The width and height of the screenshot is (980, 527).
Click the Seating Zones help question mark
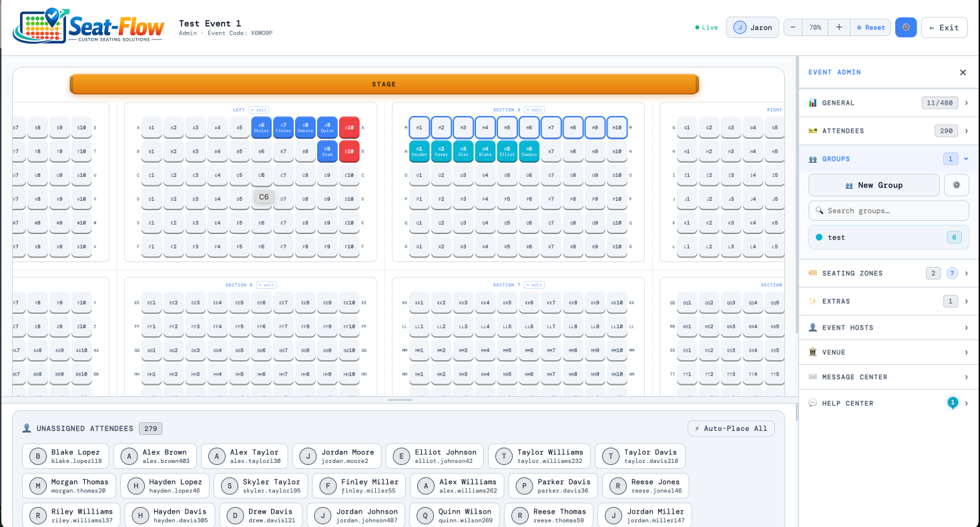(x=953, y=273)
